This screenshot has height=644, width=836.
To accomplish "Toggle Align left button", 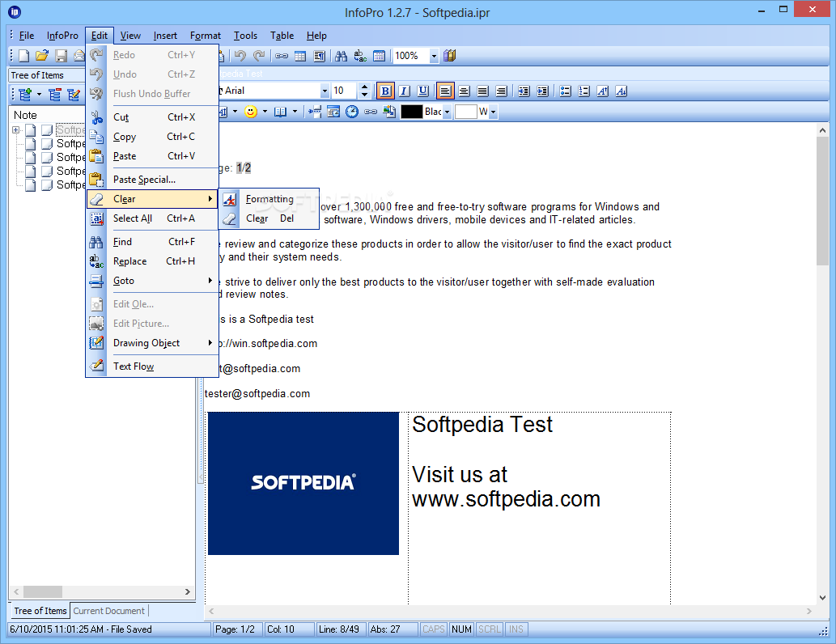I will click(x=444, y=91).
